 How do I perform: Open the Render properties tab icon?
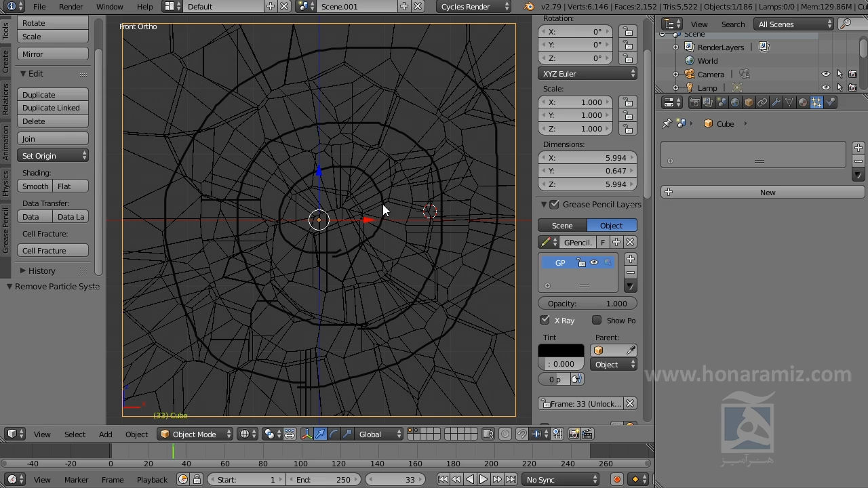(694, 102)
